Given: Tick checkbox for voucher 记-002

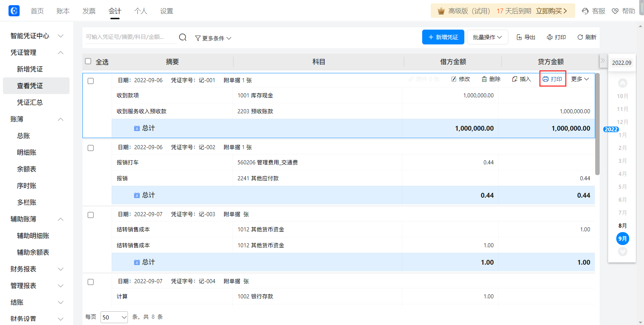Looking at the screenshot, I should point(91,148).
